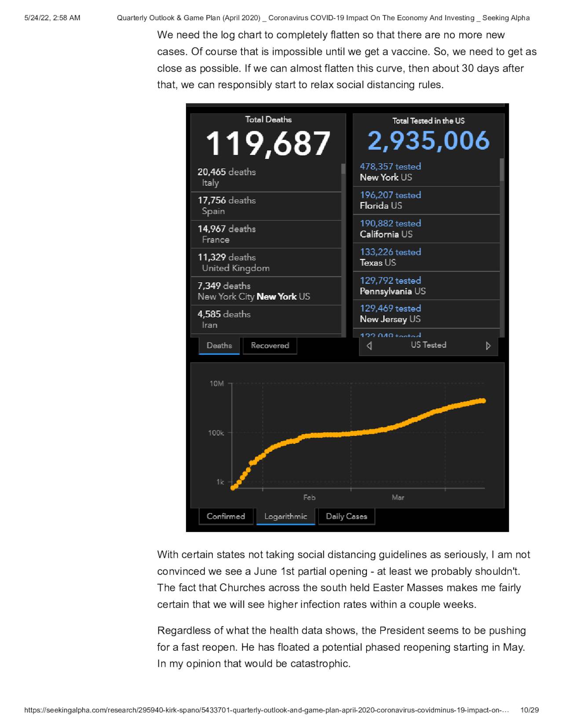Click the 100k y-axis label

[x=216, y=433]
